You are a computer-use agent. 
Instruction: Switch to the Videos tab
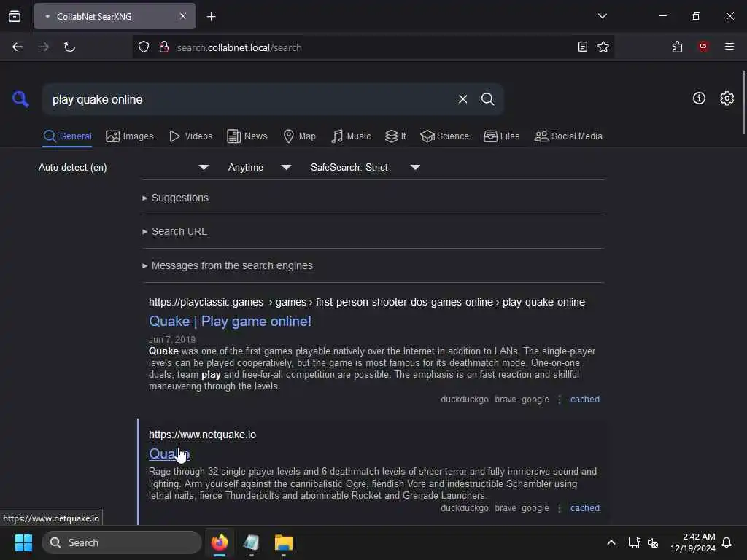tap(190, 136)
